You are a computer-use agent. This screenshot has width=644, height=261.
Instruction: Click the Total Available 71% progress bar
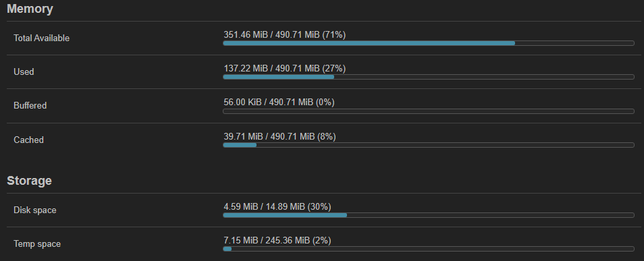429,43
